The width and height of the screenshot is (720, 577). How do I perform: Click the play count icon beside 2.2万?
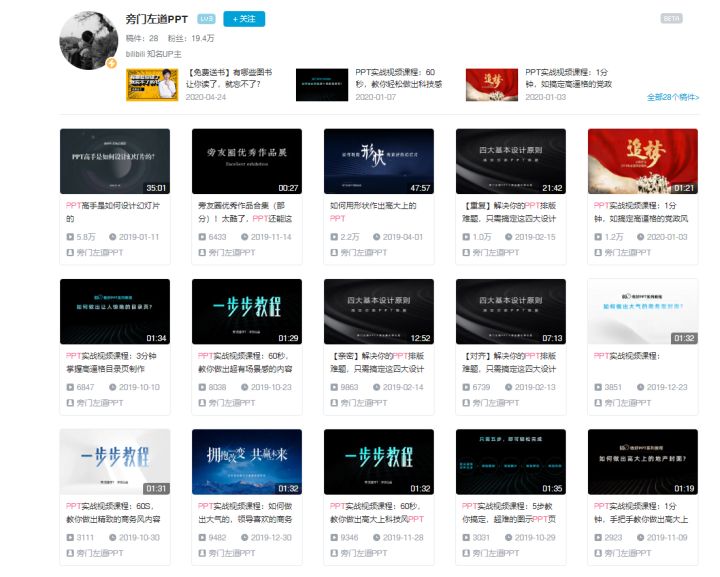(334, 237)
